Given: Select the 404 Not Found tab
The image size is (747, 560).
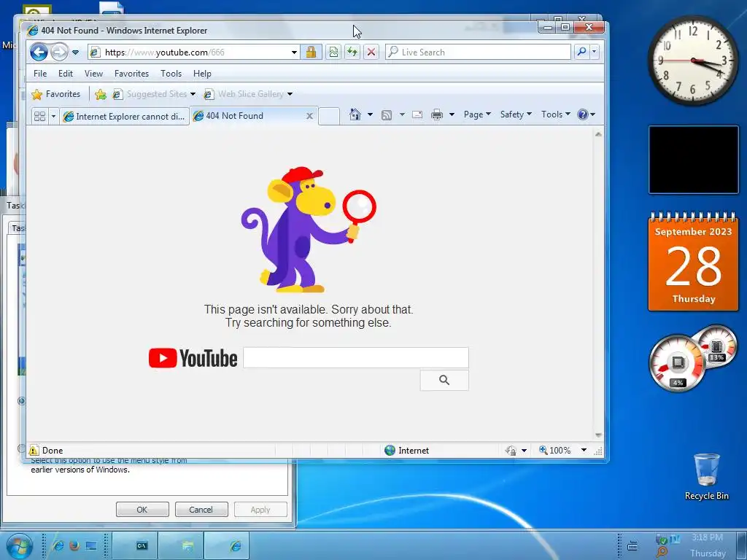Looking at the screenshot, I should [x=248, y=116].
